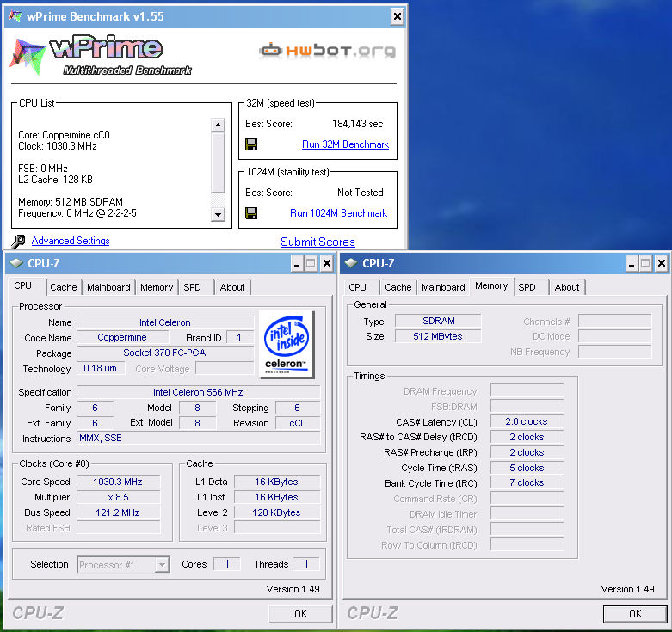Open Cache tab in right CPU-Z
The height and width of the screenshot is (632, 672).
point(398,287)
